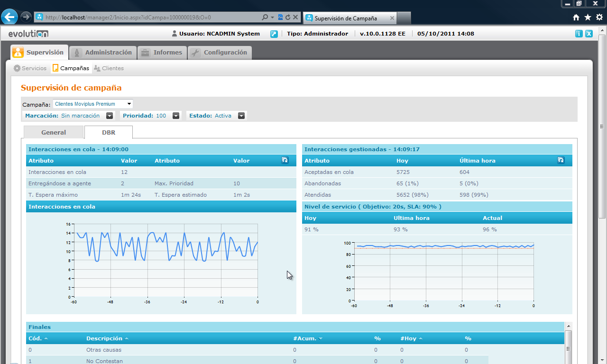Open address bar history dropdown arrow
The width and height of the screenshot is (607, 364).
272,18
